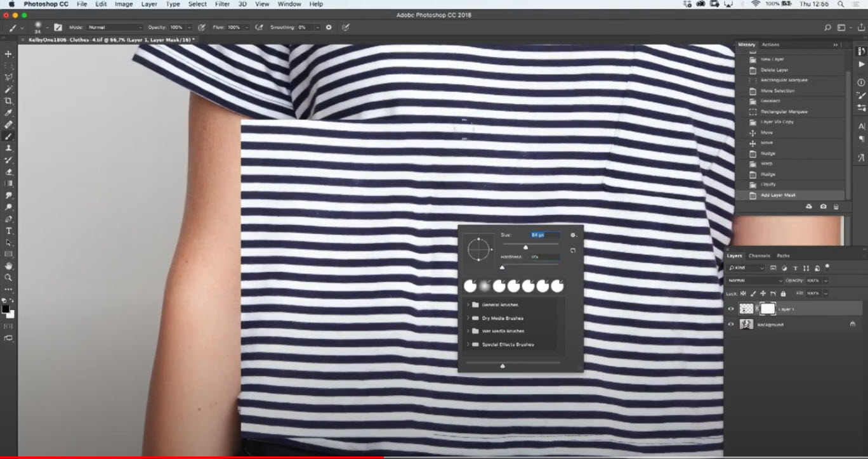The image size is (868, 459).
Task: Switch to the Actions tab
Action: pos(770,44)
